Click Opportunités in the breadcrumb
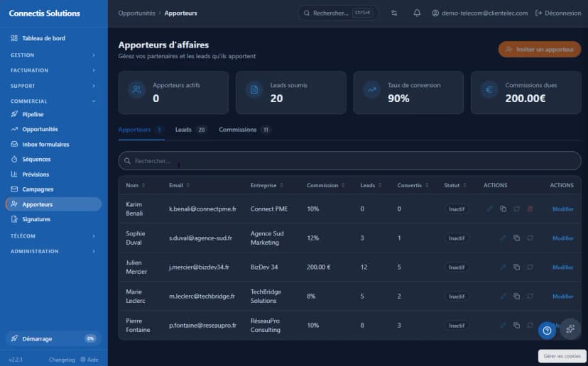Viewport: 588px width, 366px height. click(136, 13)
